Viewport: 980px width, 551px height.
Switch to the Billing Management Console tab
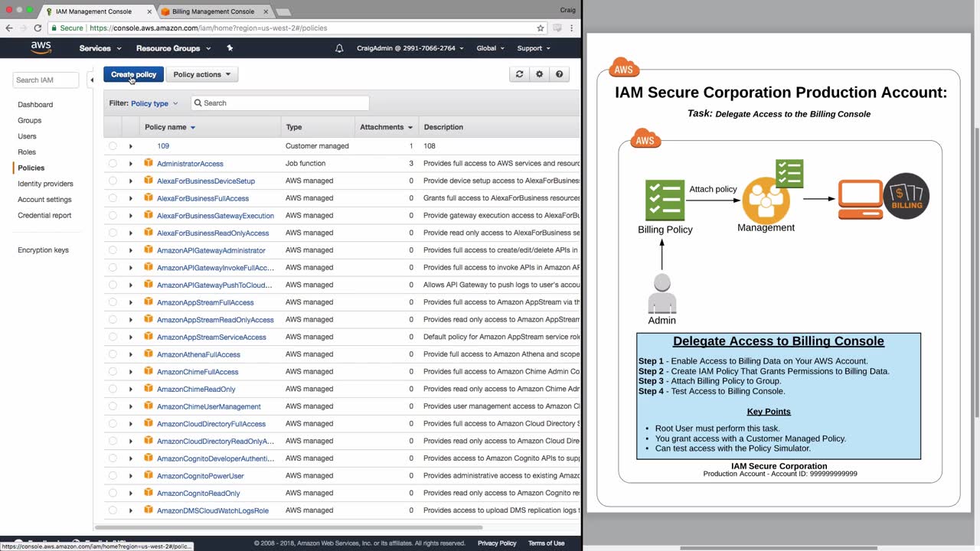pyautogui.click(x=214, y=11)
